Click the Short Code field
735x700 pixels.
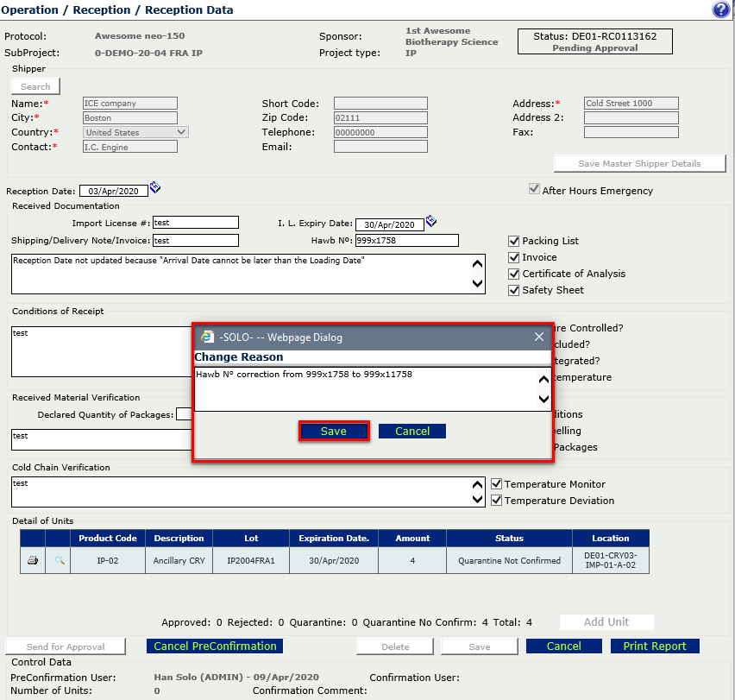click(x=380, y=104)
